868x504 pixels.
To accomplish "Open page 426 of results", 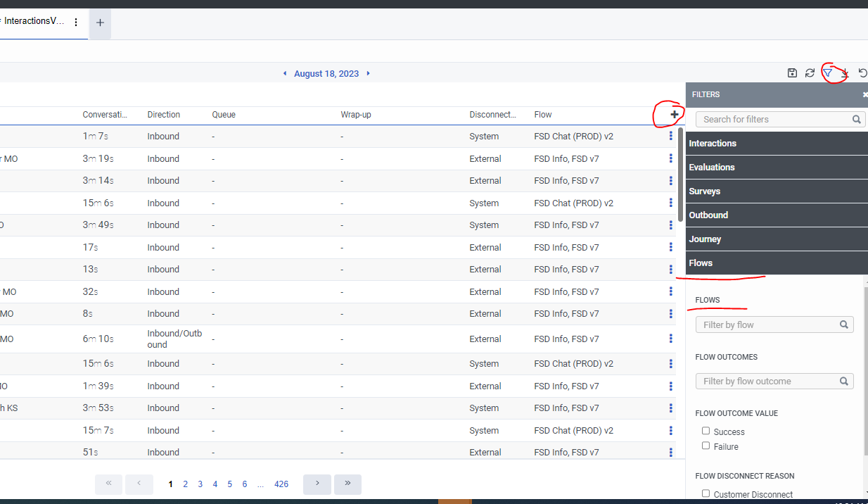I will tap(281, 484).
